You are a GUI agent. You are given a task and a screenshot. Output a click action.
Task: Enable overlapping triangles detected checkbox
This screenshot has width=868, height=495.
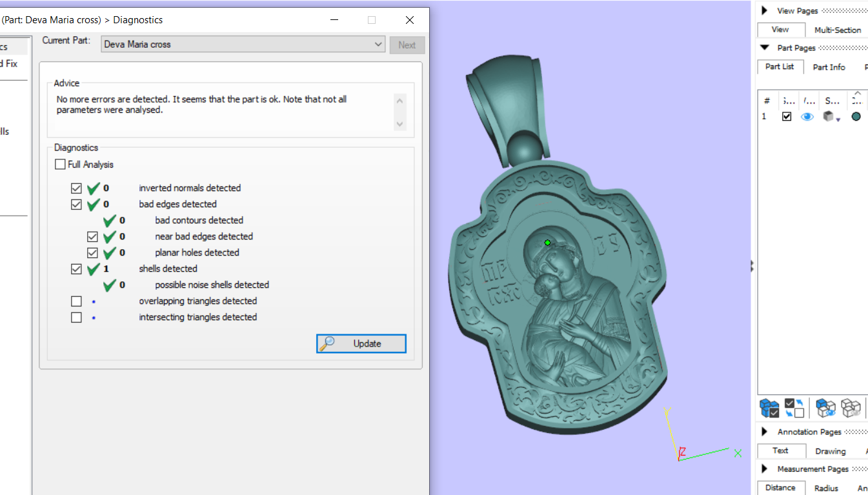(76, 301)
